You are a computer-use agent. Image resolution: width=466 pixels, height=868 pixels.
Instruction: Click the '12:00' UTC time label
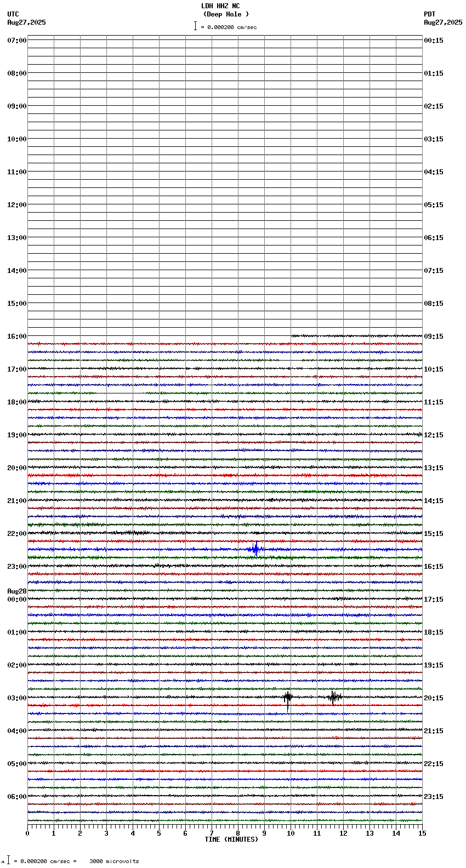tap(17, 205)
